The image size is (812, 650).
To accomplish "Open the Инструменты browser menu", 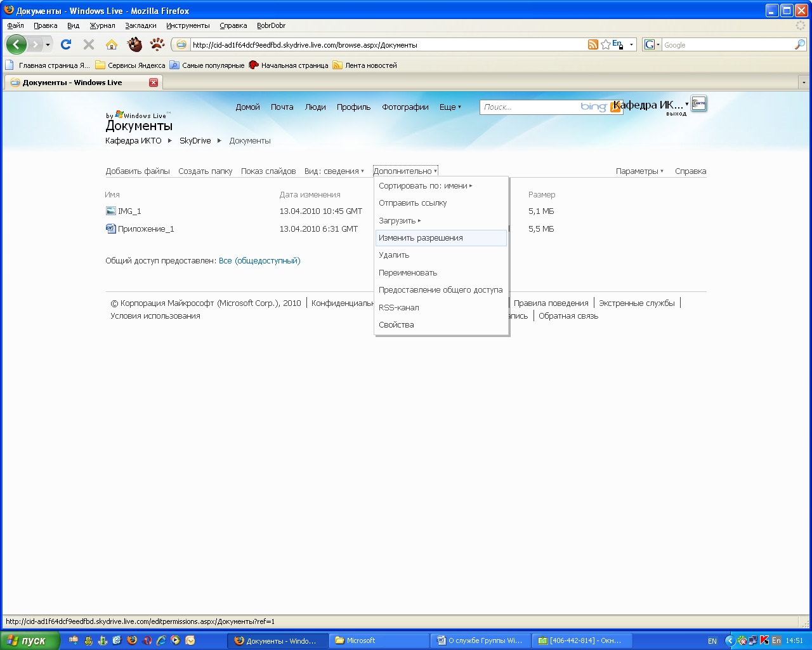I will 188,25.
